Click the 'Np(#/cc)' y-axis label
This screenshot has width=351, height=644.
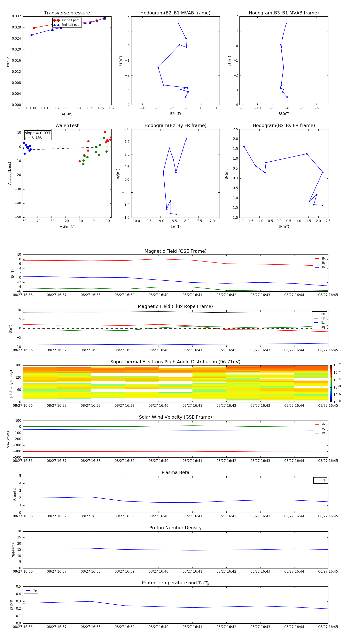pyautogui.click(x=13, y=550)
